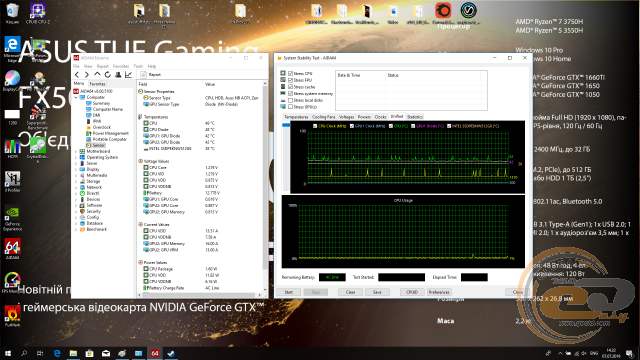Expand the Multimedia tree node
Screen dimensions: 640x360
pos(76,175)
